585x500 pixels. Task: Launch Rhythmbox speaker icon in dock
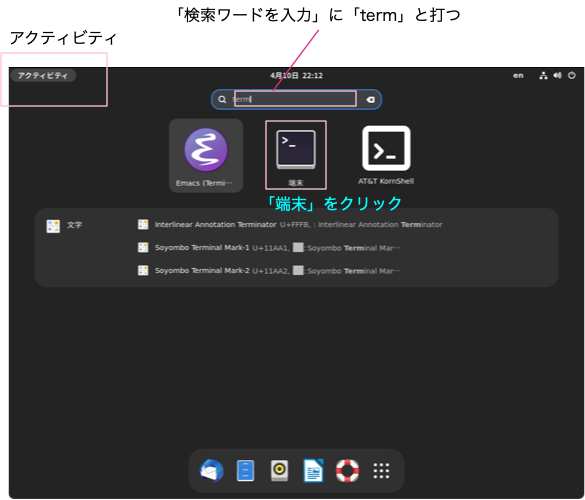279,470
